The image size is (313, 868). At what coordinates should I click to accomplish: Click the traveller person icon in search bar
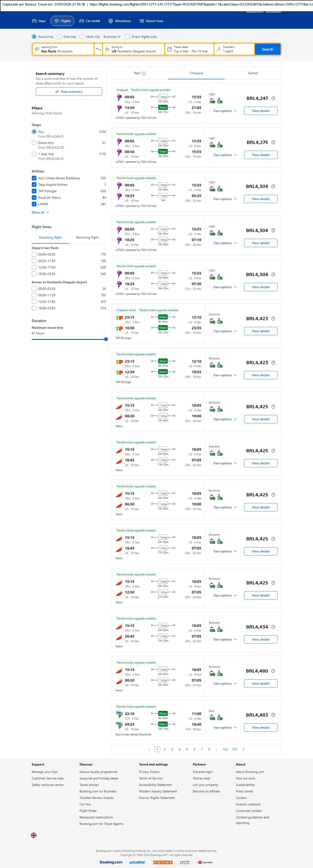coord(219,49)
